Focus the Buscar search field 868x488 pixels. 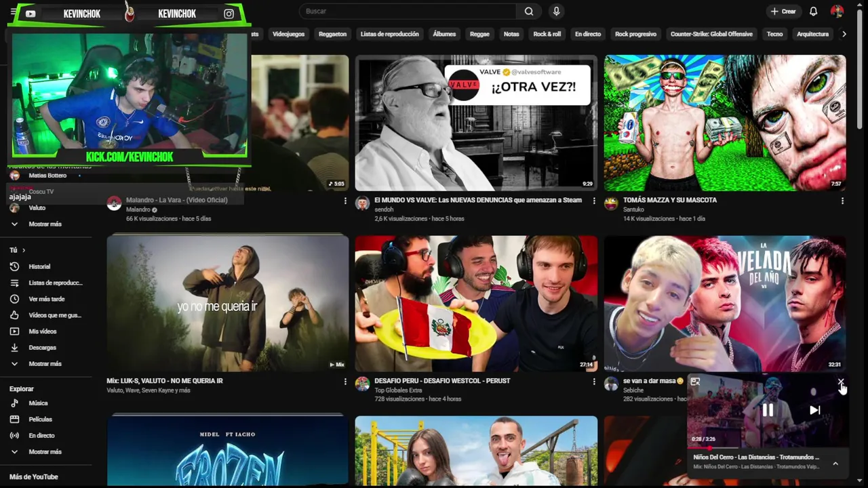coord(408,12)
